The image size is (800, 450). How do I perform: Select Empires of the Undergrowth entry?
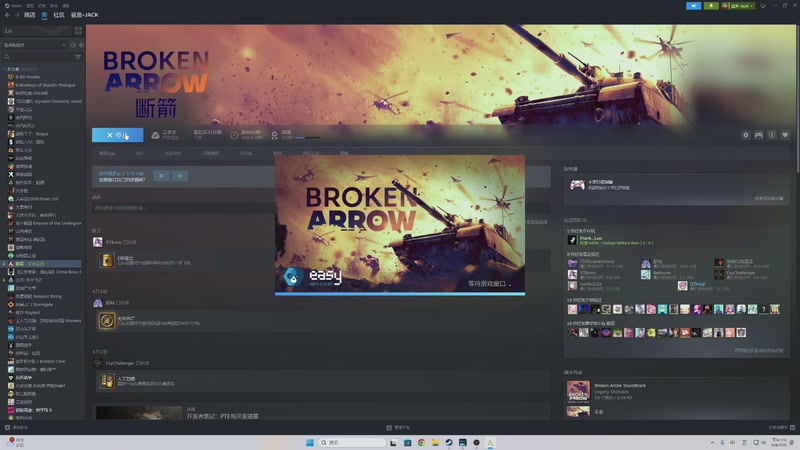point(43,223)
